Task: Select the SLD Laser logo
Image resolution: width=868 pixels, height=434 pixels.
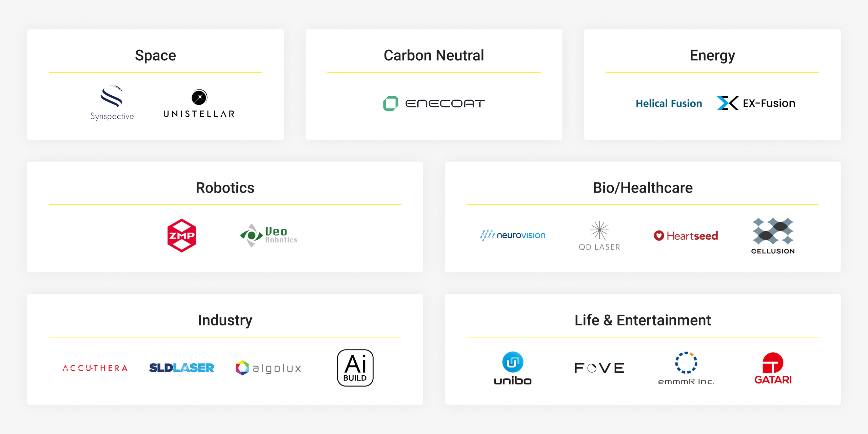Action: 182,368
